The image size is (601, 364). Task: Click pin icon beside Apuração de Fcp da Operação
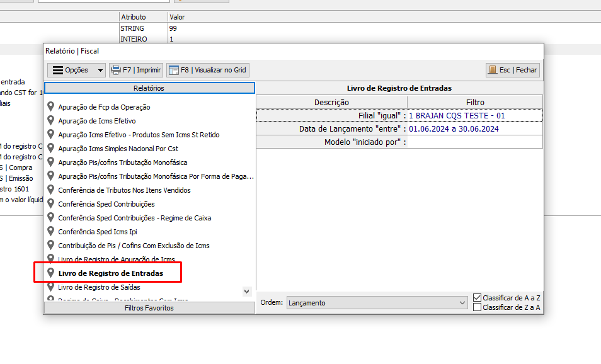(x=51, y=106)
